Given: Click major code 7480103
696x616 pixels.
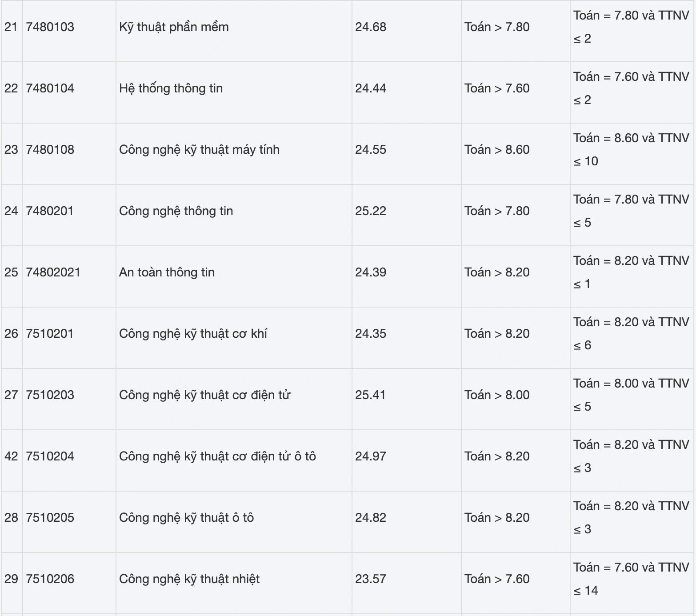Looking at the screenshot, I should 50,27.
